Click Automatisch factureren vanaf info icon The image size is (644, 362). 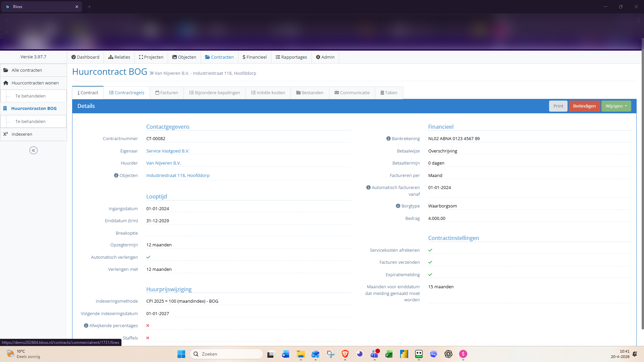pos(368,187)
